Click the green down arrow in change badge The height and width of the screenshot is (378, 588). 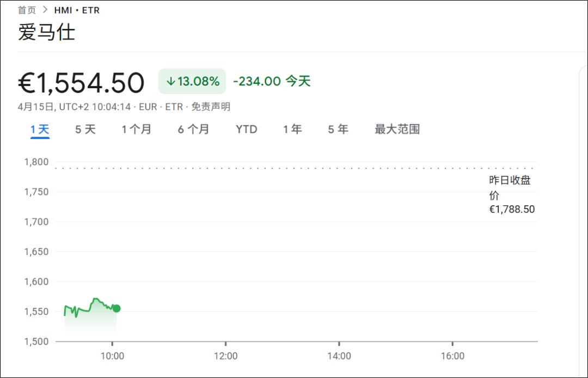point(170,81)
